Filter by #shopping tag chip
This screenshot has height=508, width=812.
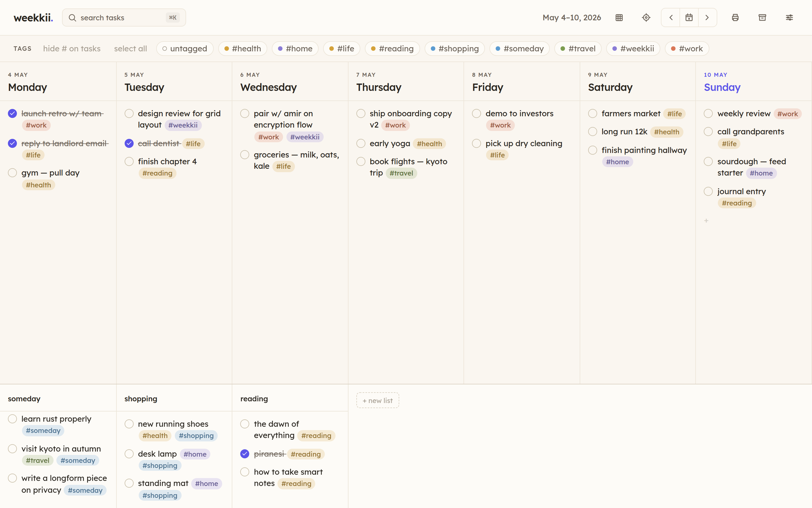click(455, 49)
